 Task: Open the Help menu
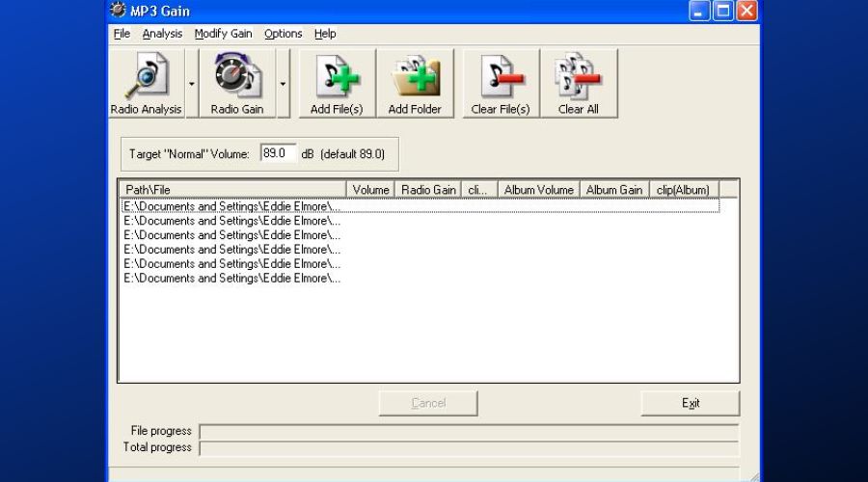[325, 34]
